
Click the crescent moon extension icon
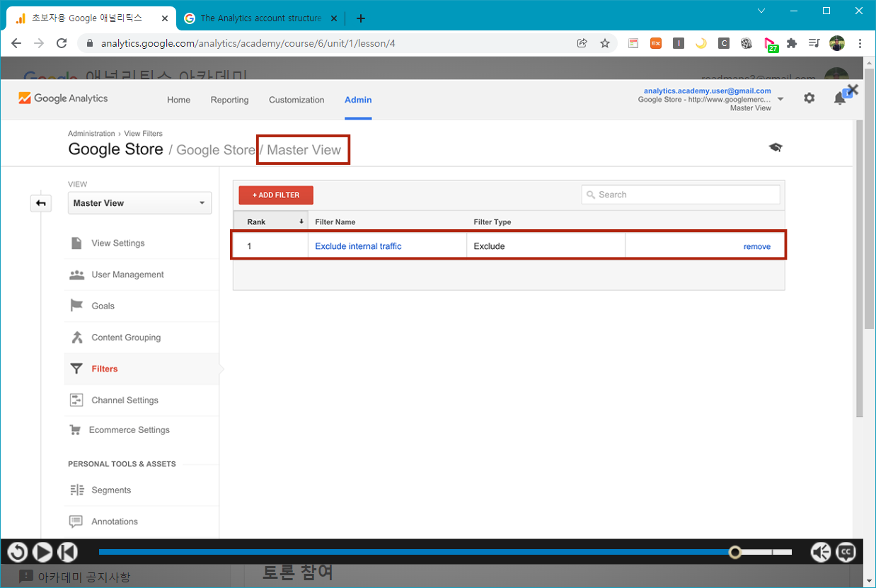pyautogui.click(x=701, y=43)
